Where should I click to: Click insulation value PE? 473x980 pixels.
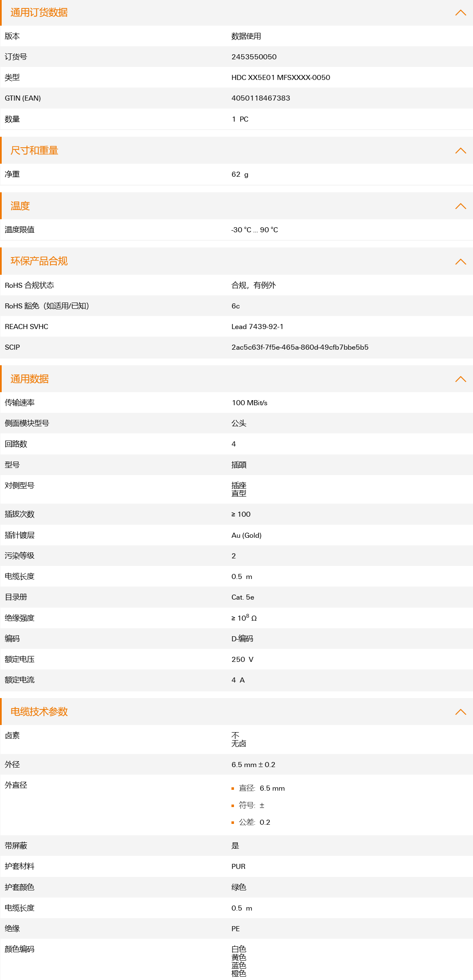tap(236, 929)
